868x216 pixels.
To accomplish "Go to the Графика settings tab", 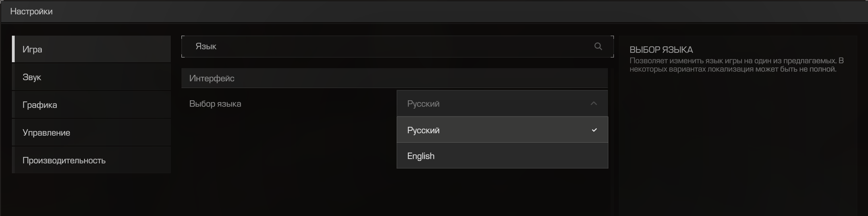I will coord(91,105).
